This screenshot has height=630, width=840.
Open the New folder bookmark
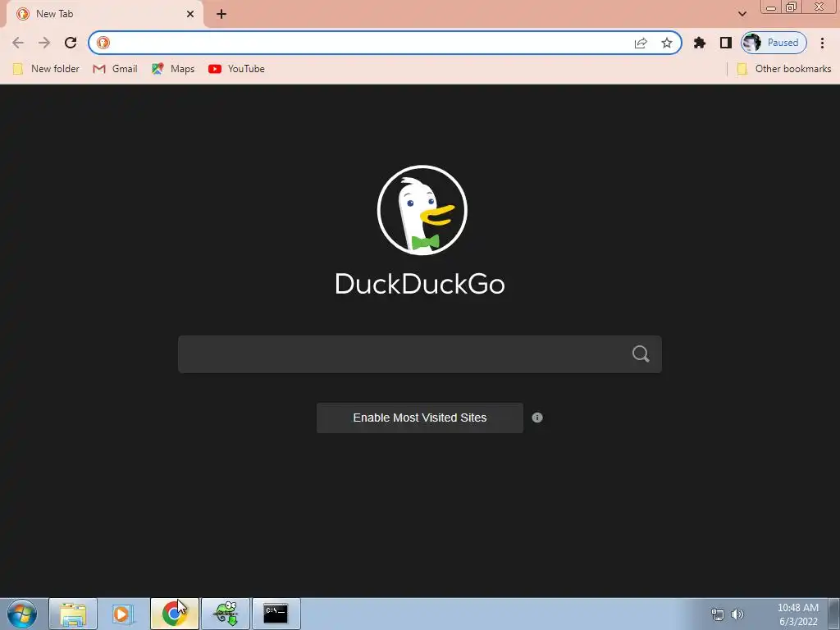click(46, 69)
